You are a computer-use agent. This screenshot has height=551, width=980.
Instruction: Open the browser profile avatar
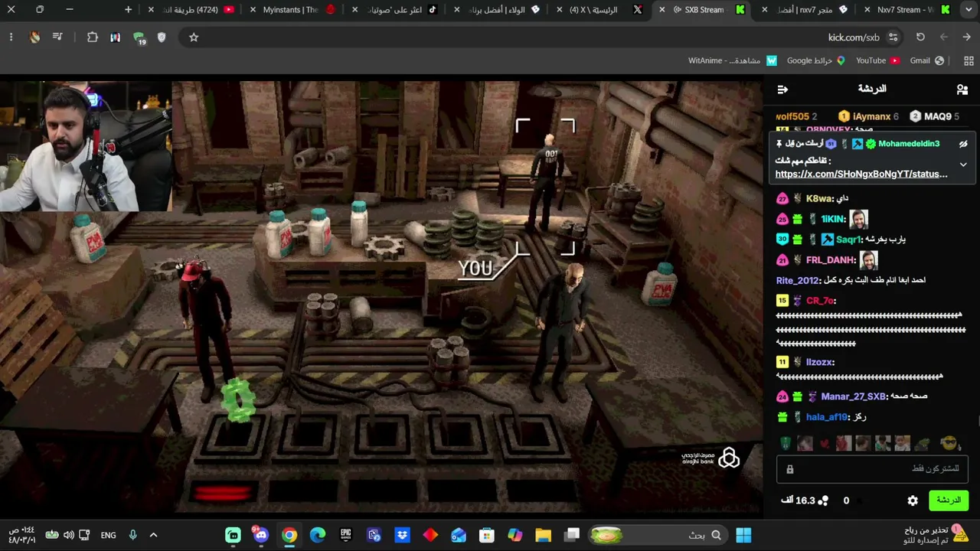pyautogui.click(x=34, y=37)
